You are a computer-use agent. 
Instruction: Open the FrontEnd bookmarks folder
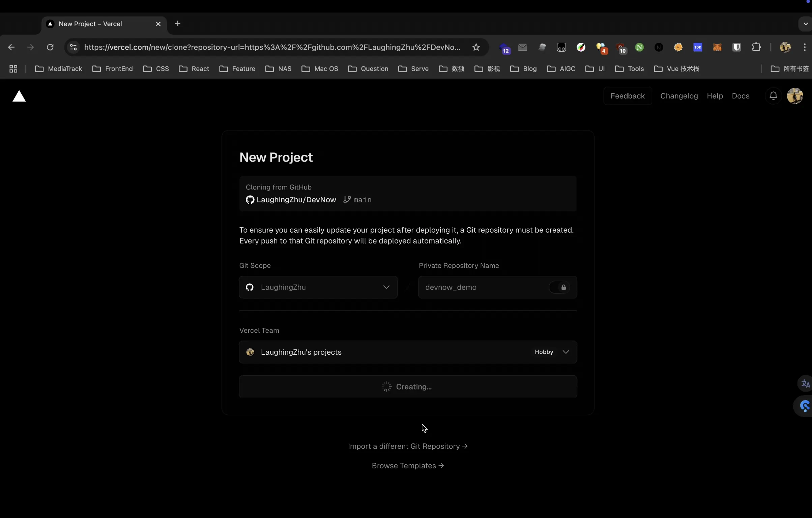click(113, 69)
